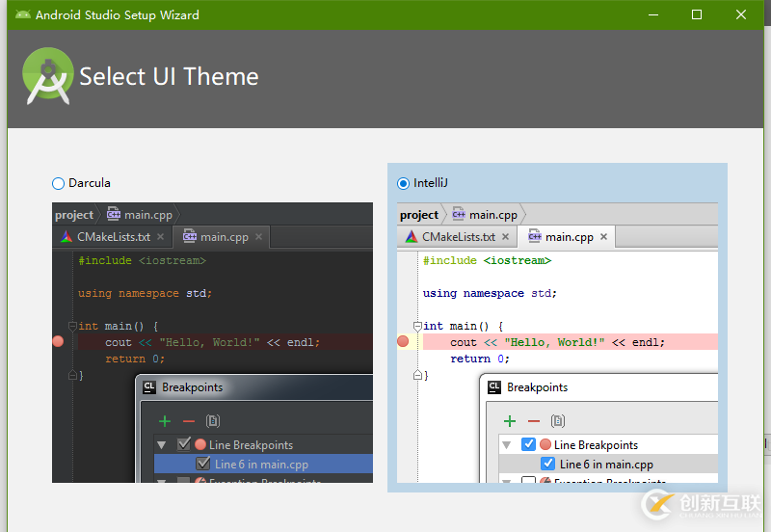Click the IntelliJ label text
Viewport: 771px width, 532px height.
[431, 183]
